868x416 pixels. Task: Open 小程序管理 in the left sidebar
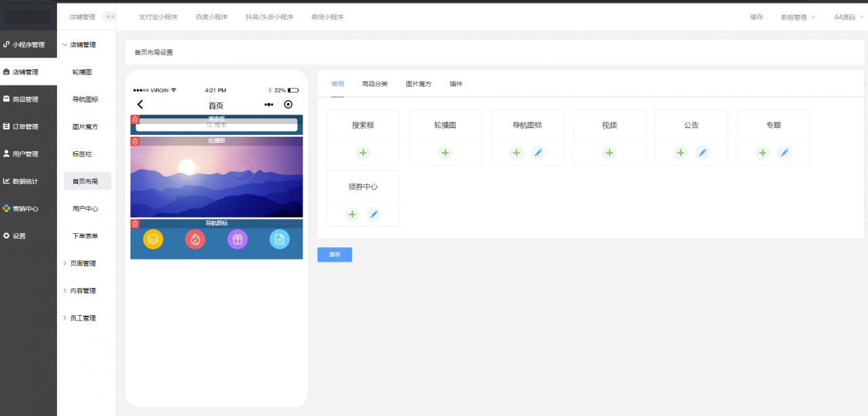[28, 45]
